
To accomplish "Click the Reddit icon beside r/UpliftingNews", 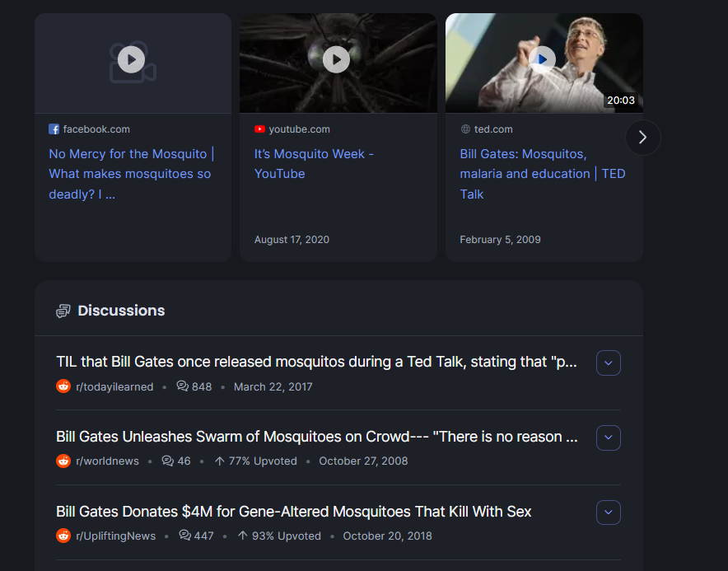I will tap(63, 536).
